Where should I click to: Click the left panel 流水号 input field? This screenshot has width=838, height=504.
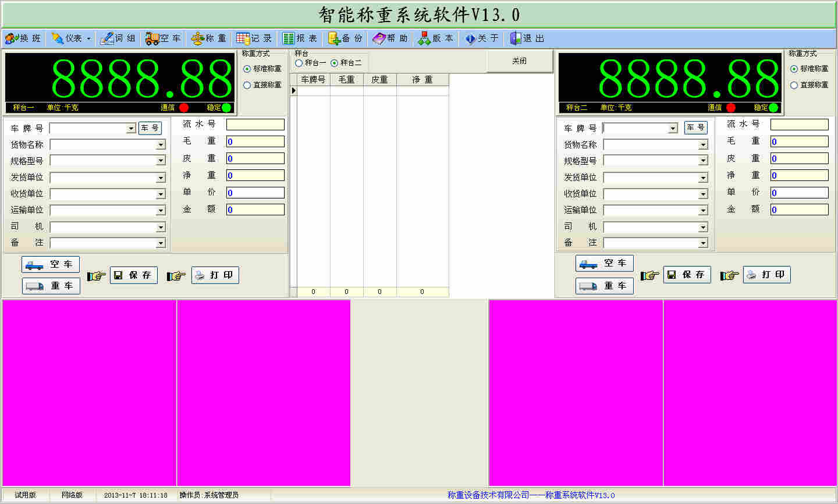click(x=255, y=125)
